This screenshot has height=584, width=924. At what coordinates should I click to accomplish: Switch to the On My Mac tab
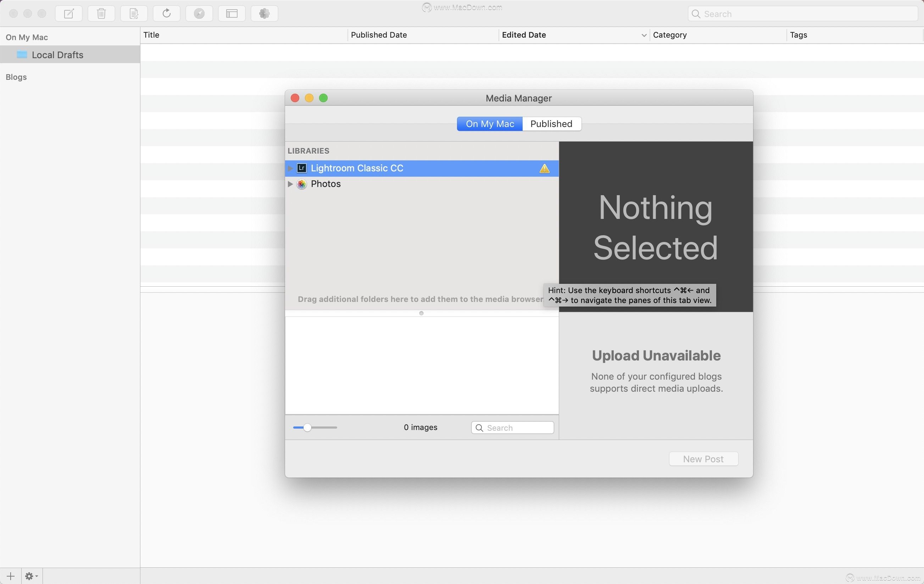click(x=490, y=124)
